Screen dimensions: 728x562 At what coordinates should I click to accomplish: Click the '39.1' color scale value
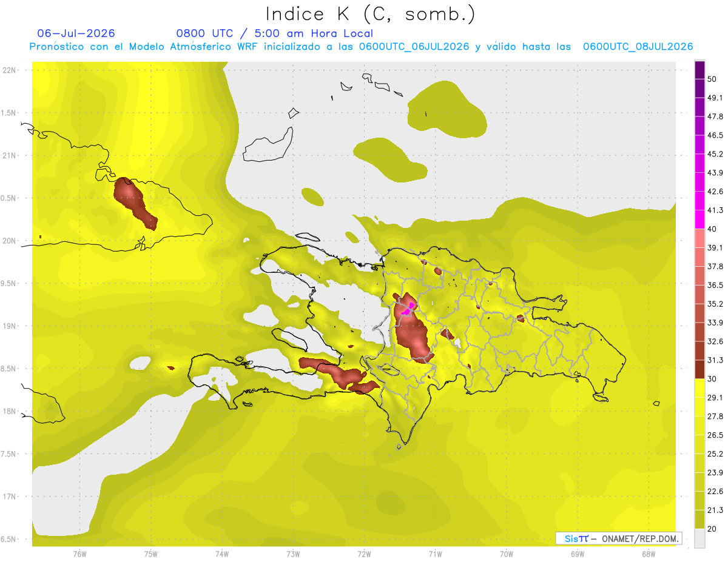[x=715, y=248]
